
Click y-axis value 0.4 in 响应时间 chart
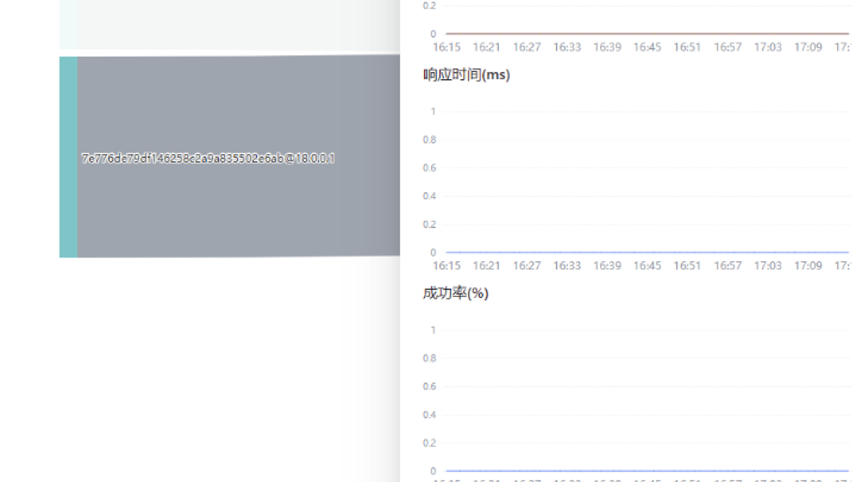pos(429,196)
